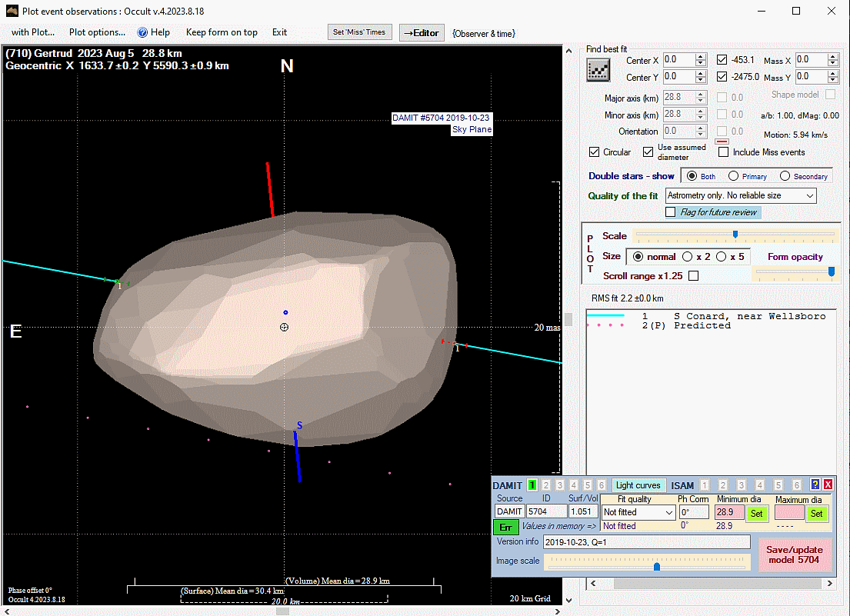Image resolution: width=850 pixels, height=616 pixels.
Task: Click the Occult app icon in title bar
Action: pos(12,12)
